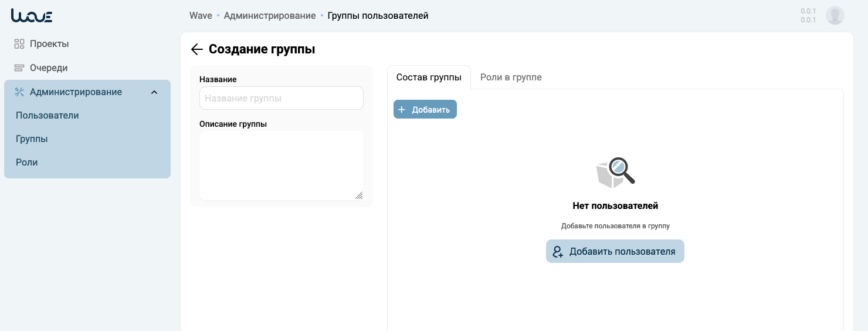Click the plus icon on the Добавить button

(x=402, y=110)
